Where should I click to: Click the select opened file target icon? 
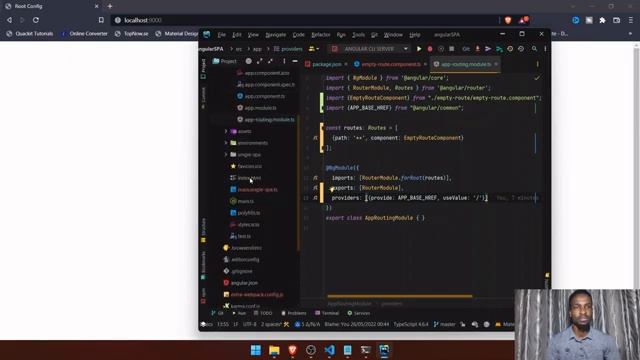coord(249,61)
